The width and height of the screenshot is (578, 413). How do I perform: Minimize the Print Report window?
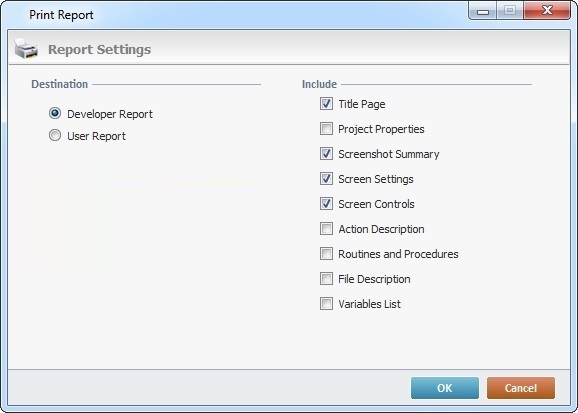pyautogui.click(x=483, y=11)
